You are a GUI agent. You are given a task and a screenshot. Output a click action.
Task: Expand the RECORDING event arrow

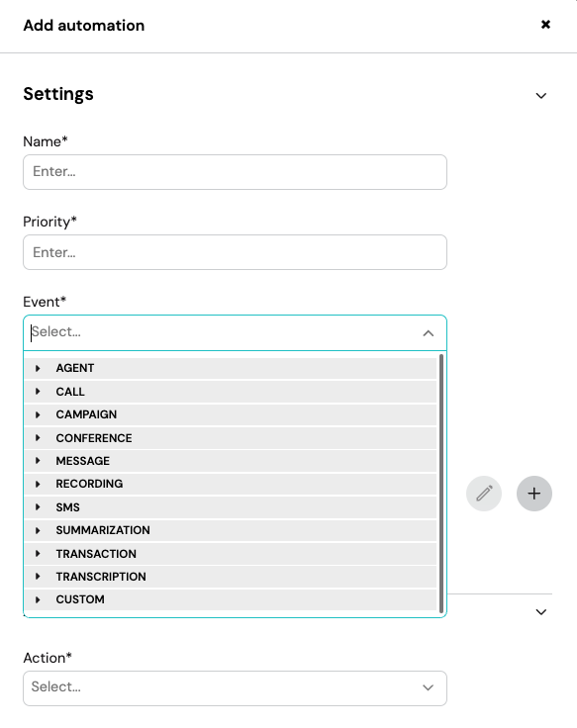click(x=38, y=484)
